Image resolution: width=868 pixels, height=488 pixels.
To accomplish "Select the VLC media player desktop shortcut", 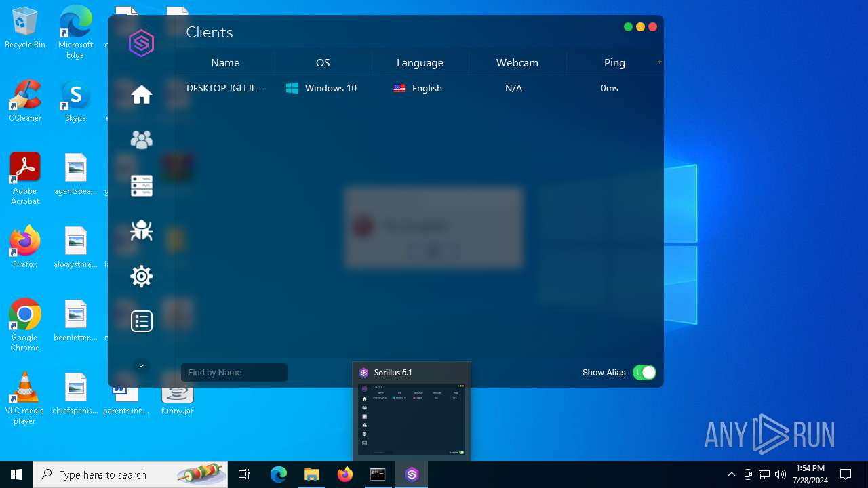I will click(x=25, y=399).
